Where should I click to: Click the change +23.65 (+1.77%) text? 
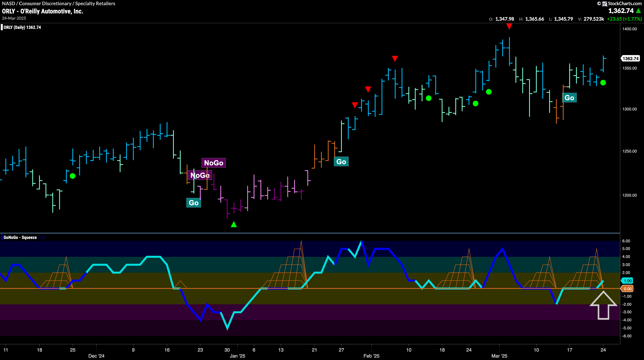(x=624, y=19)
